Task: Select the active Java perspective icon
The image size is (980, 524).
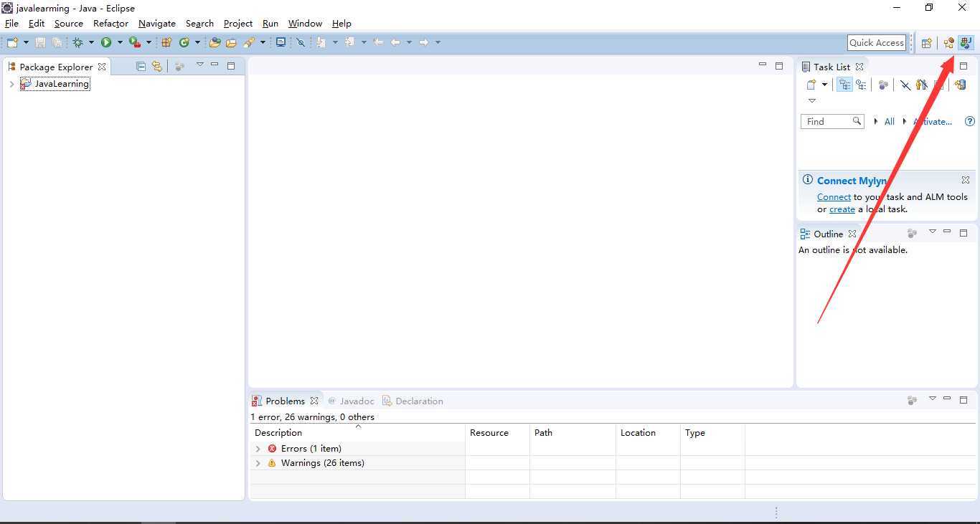Action: [x=966, y=43]
